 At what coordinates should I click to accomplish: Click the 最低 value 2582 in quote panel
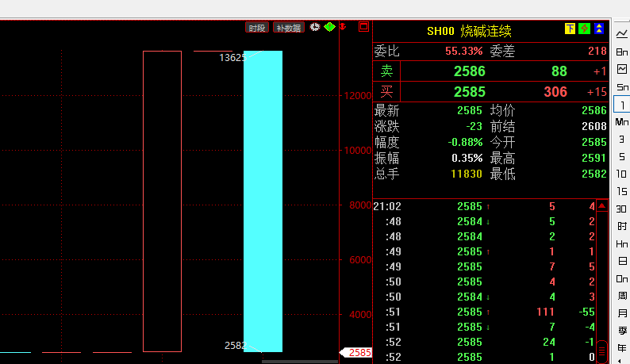click(x=594, y=174)
